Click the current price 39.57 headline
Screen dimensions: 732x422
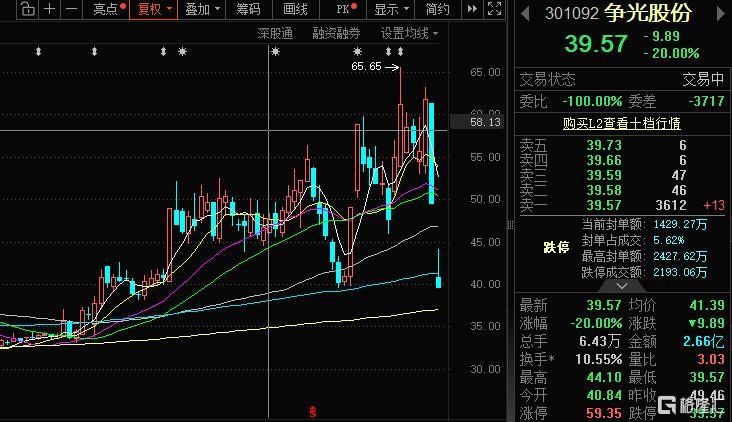tap(596, 44)
